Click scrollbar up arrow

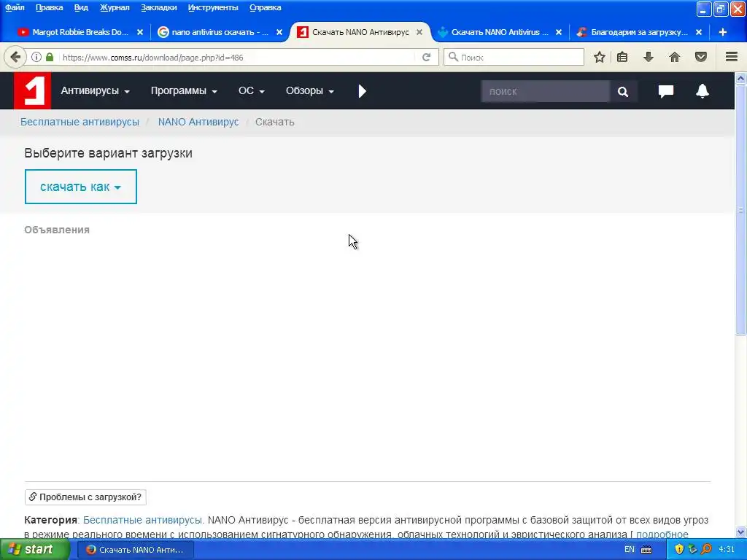741,78
